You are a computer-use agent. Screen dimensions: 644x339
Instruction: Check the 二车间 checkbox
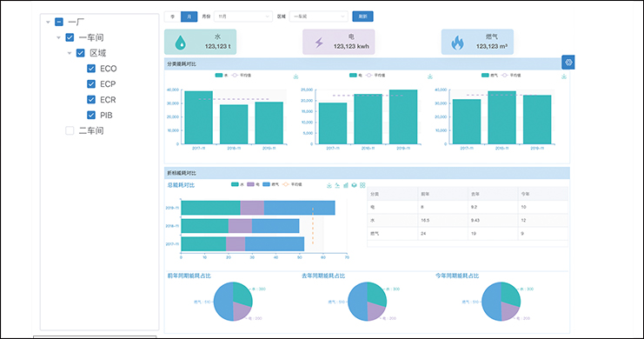(x=70, y=130)
